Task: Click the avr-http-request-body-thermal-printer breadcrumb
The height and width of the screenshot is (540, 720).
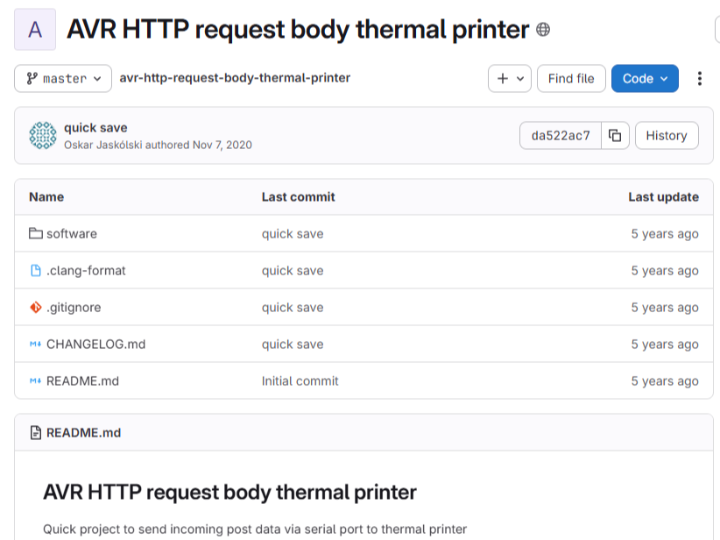Action: pos(235,78)
